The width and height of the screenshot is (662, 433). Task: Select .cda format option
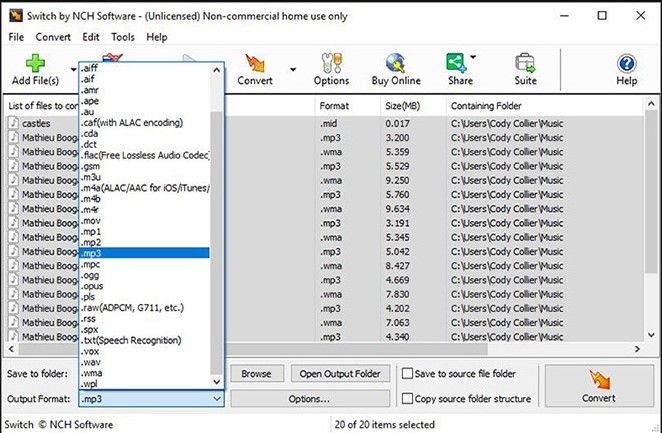click(x=144, y=134)
